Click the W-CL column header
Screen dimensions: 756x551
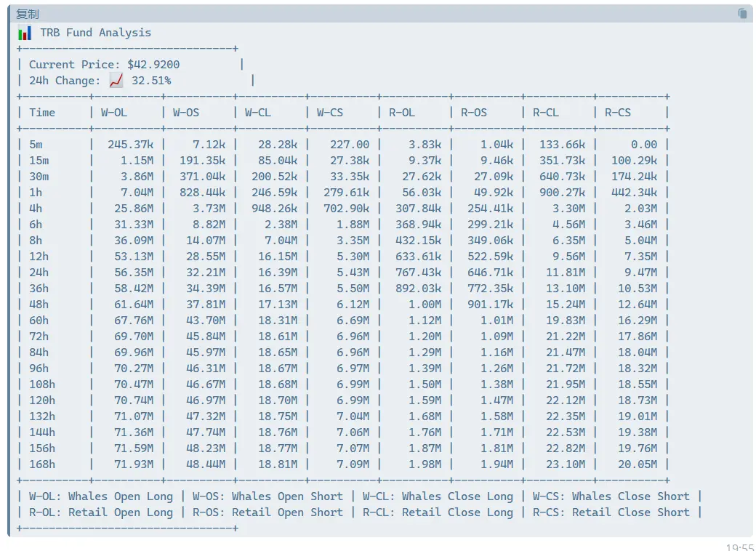click(x=258, y=113)
